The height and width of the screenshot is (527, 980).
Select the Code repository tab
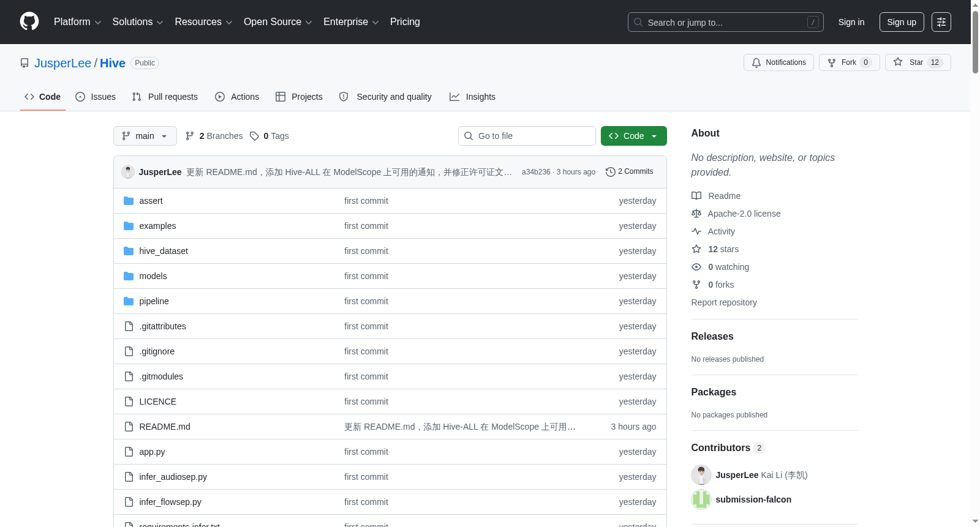coord(43,97)
